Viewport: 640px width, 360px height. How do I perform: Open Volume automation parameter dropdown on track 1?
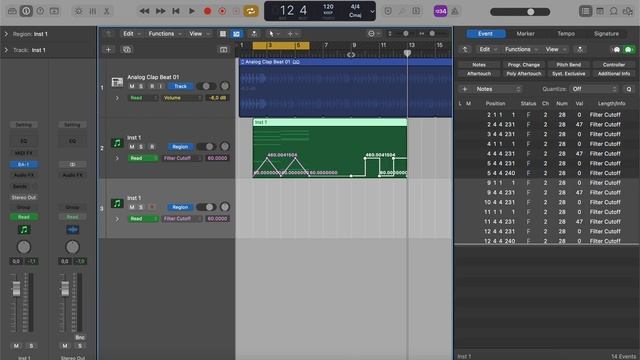click(x=182, y=98)
